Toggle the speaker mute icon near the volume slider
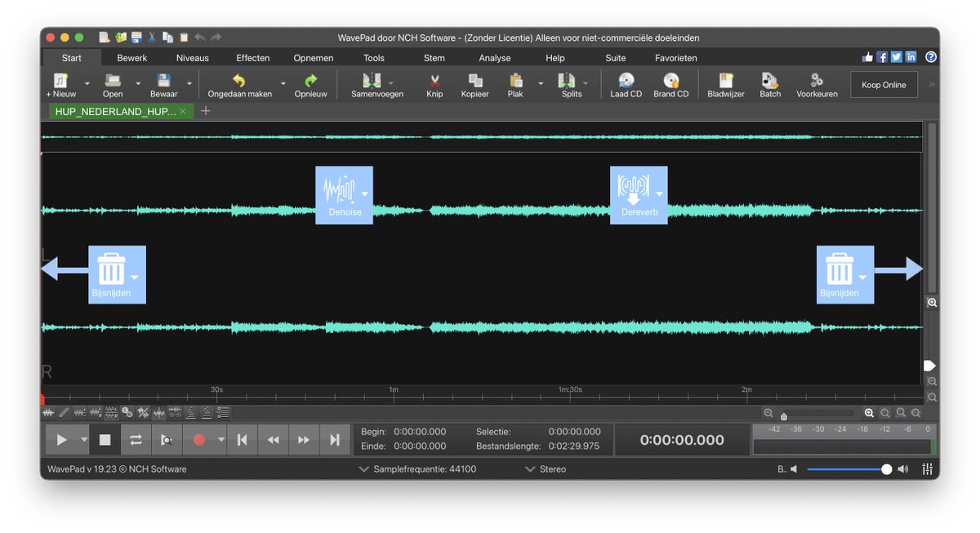 (x=793, y=469)
